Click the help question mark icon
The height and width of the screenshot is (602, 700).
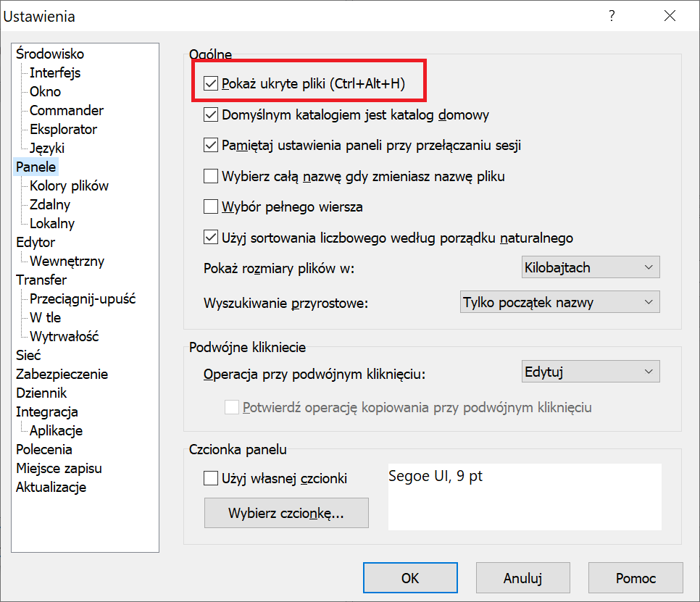[x=612, y=16]
